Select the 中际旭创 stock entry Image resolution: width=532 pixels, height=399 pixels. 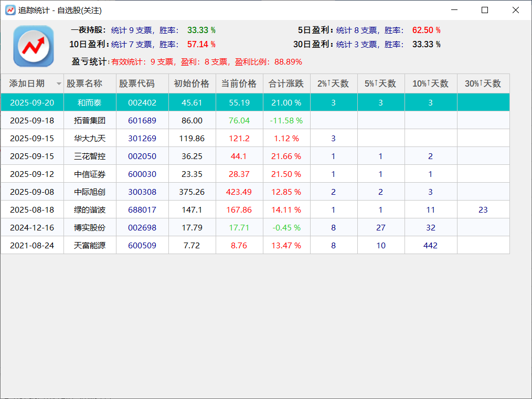pos(90,192)
